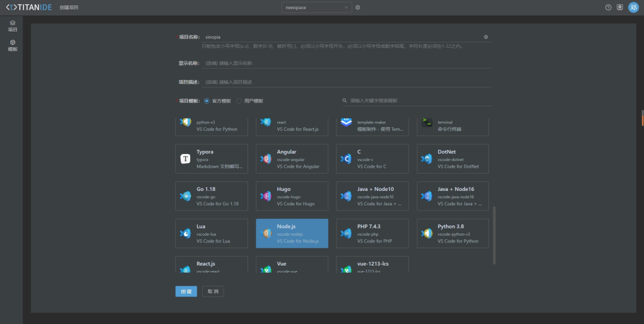Select the 官方模板 radio button
Screen dimensions: 644x324
point(207,101)
